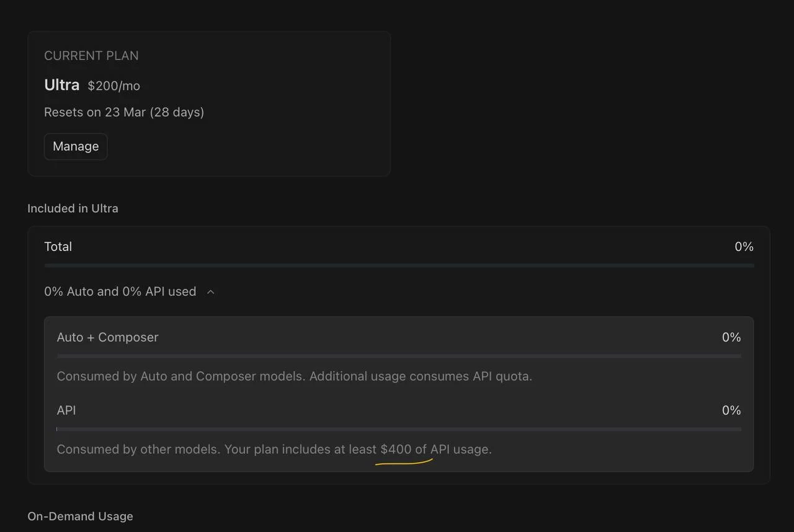Click the Total row label
Viewport: 794px width, 532px height.
tap(58, 247)
